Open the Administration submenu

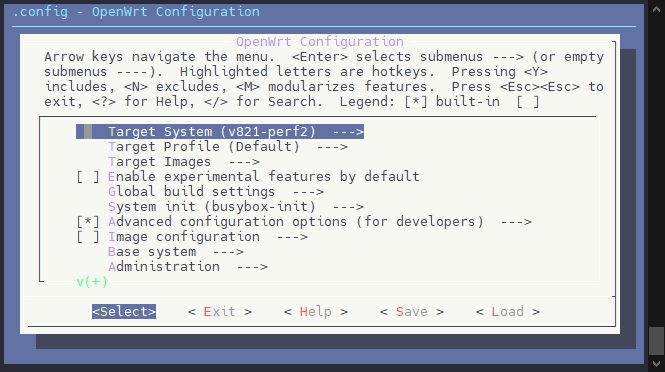[x=188, y=267]
